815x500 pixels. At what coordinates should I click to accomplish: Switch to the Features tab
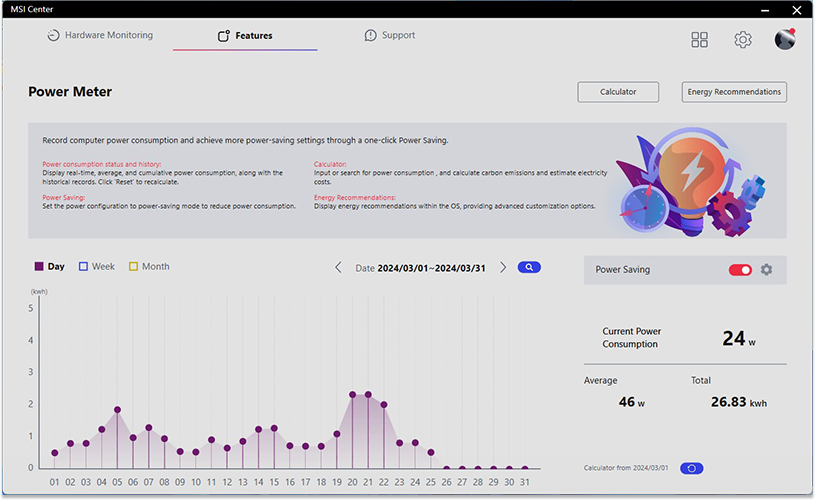click(245, 36)
